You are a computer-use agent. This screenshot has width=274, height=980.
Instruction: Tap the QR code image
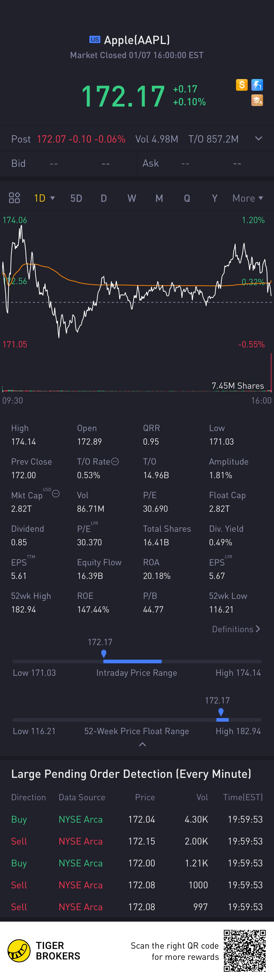(244, 950)
